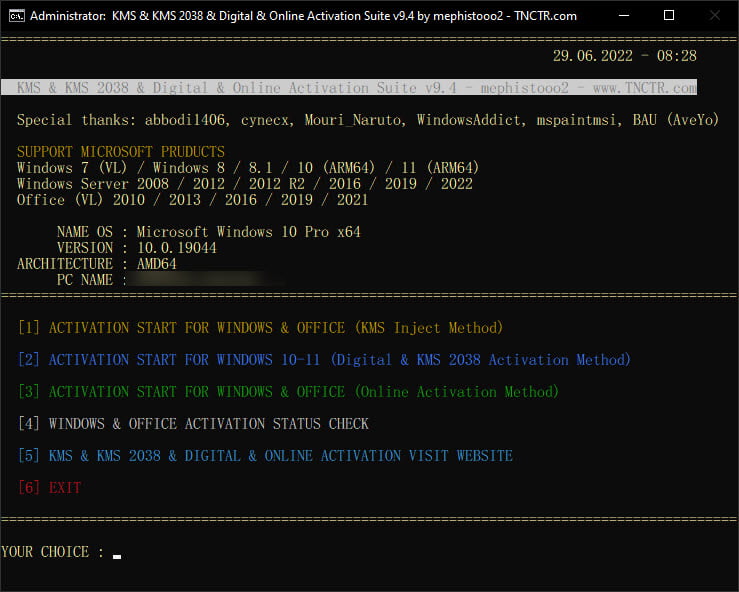Minimize the activation suite console window
Image resolution: width=739 pixels, height=592 pixels.
(624, 16)
